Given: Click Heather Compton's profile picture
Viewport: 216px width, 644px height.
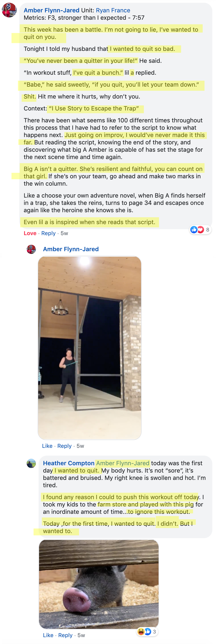Looking at the screenshot, I should point(31,463).
